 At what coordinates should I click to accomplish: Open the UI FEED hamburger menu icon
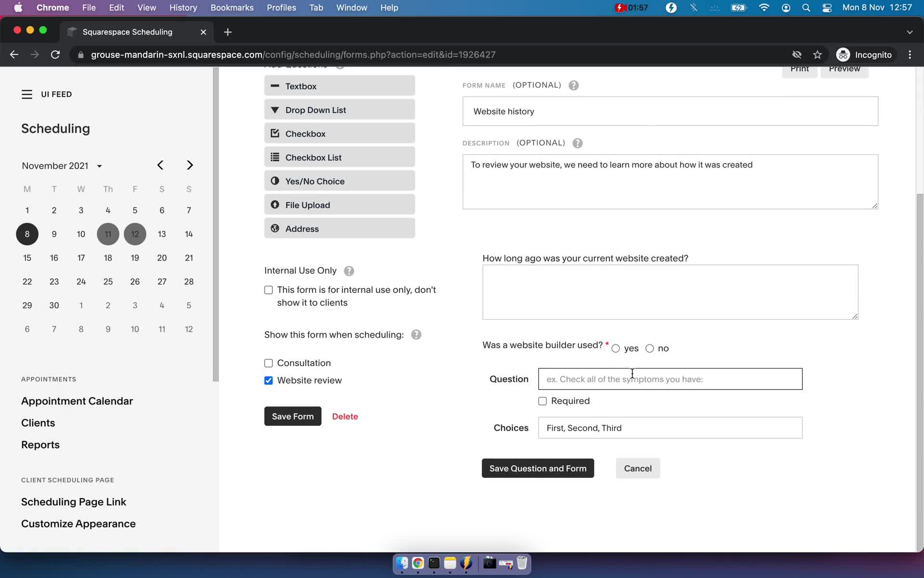pos(27,94)
